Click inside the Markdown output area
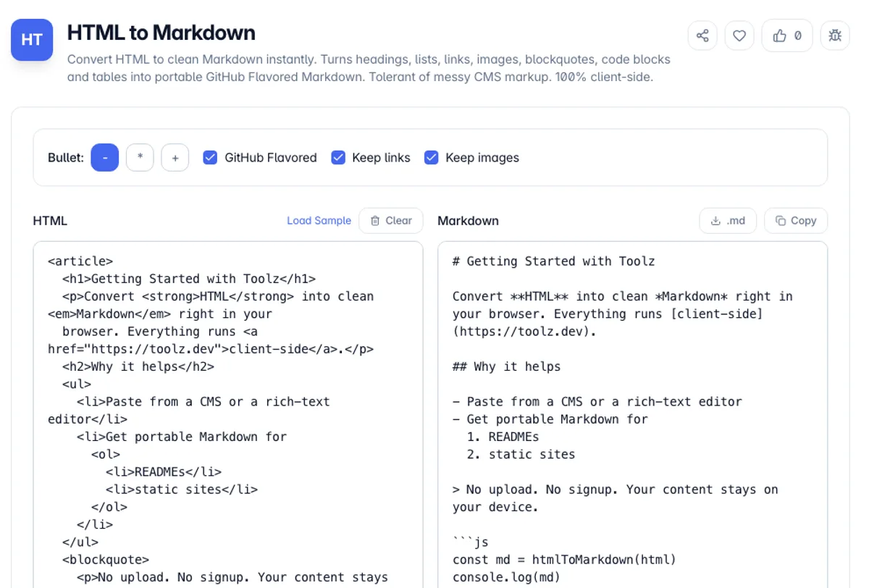This screenshot has width=869, height=588. 633,414
